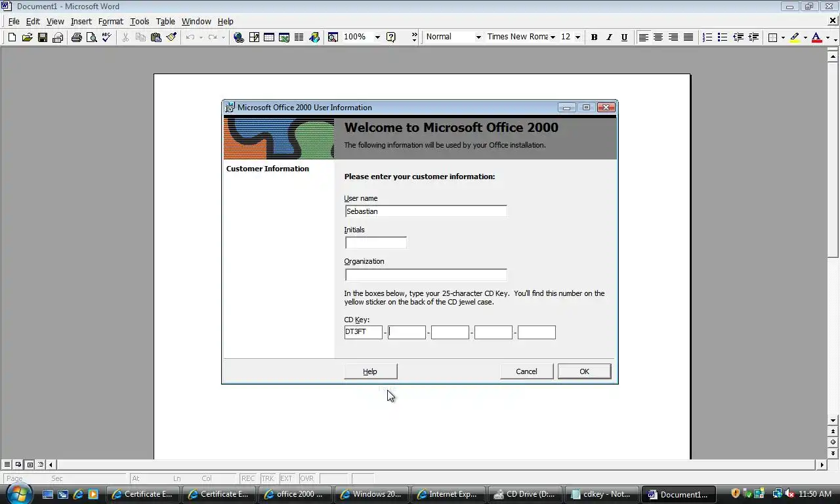The image size is (840, 504).
Task: Create a new blank document
Action: coord(12,37)
